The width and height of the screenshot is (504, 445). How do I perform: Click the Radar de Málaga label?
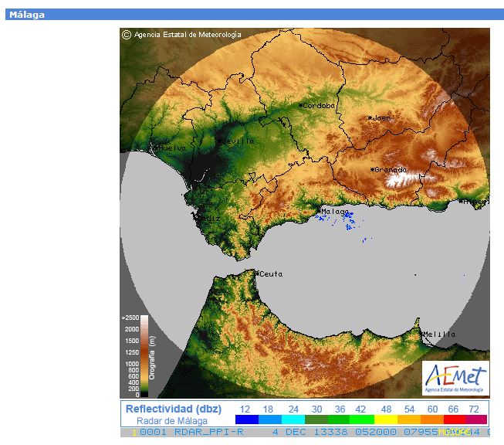[172, 421]
